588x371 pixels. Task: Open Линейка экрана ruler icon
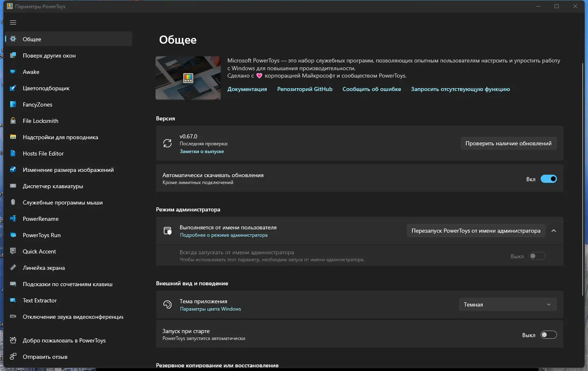13,268
